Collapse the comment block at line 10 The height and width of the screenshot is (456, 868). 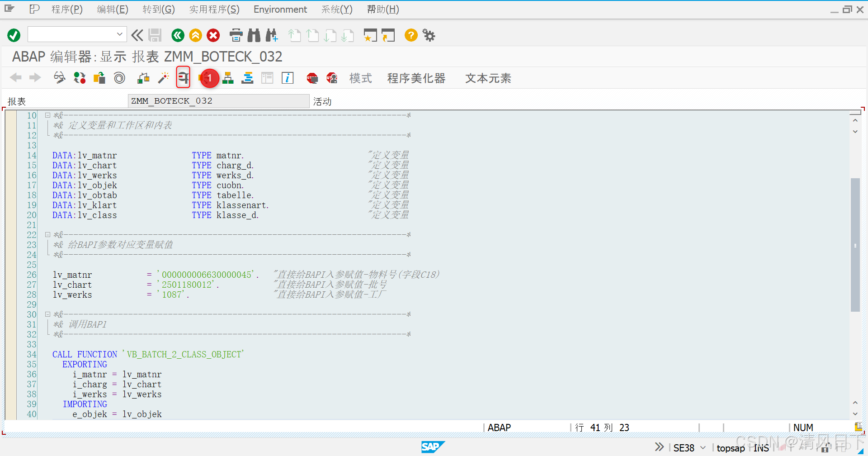point(47,115)
